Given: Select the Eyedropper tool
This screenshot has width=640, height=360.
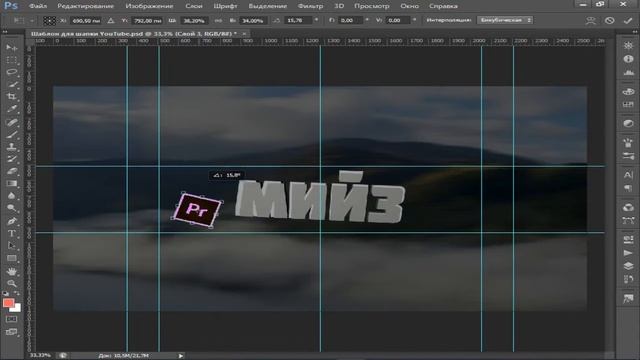Looking at the screenshot, I should 11,109.
